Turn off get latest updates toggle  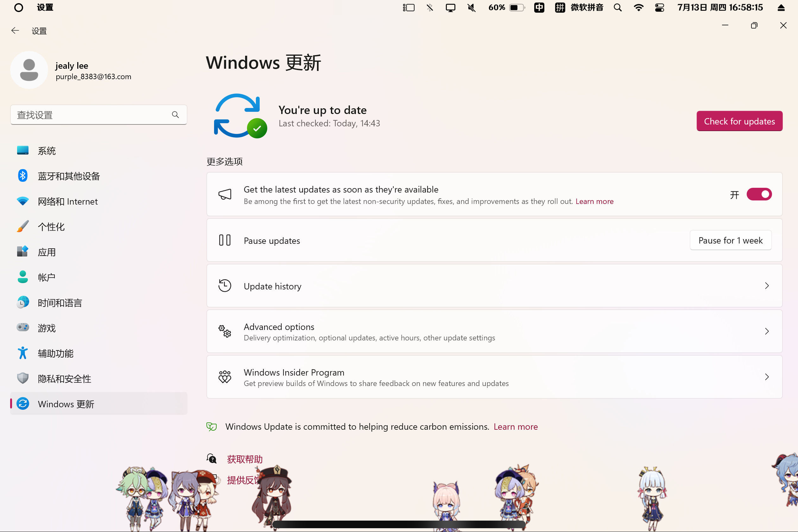[759, 194]
